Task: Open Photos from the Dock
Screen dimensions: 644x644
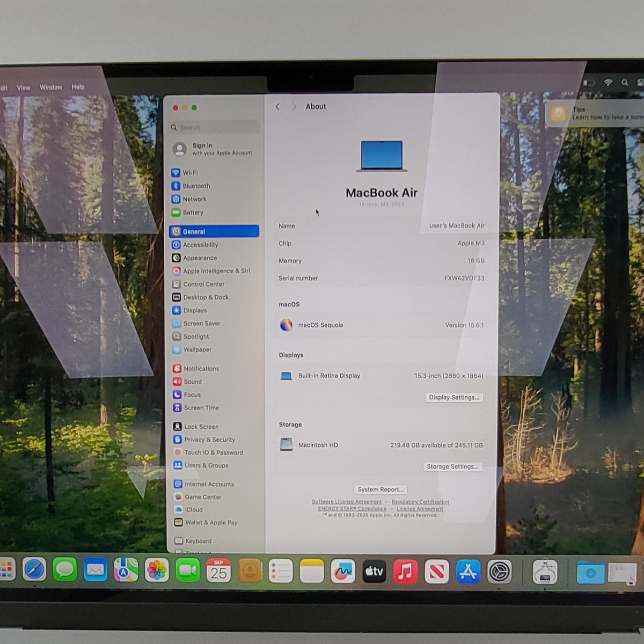Action: click(x=157, y=570)
